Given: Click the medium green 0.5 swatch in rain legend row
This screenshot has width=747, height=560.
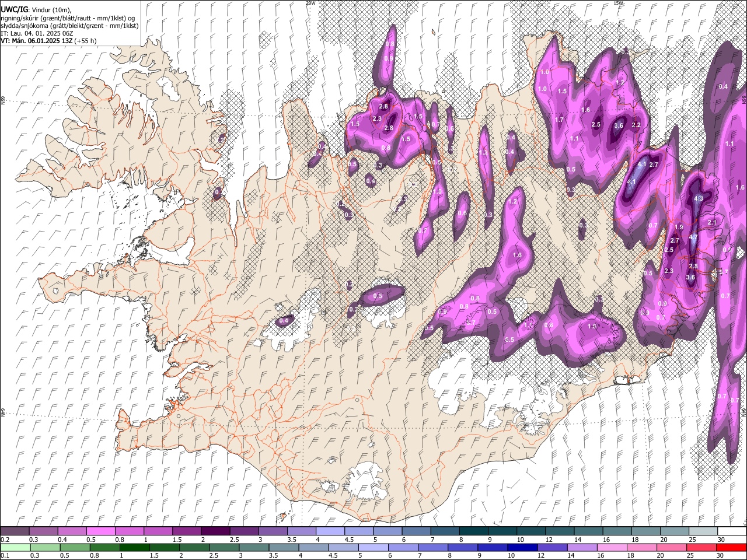Looking at the screenshot, I should tap(75, 547).
